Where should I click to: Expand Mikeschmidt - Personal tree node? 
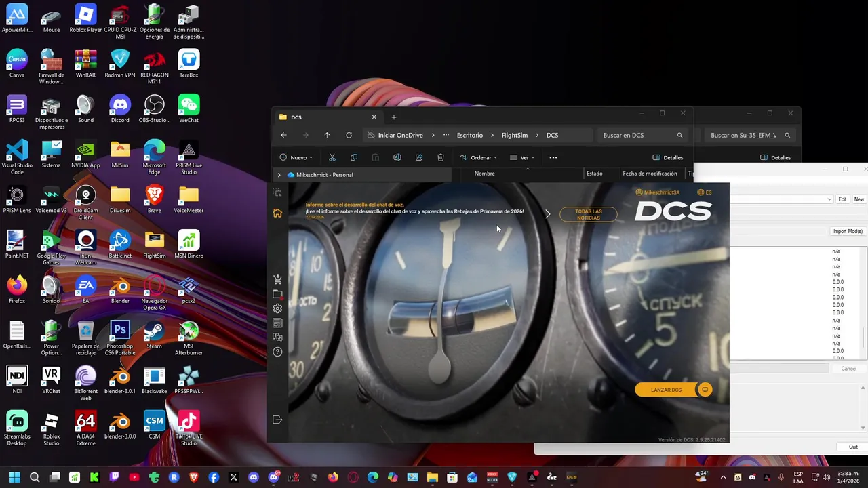[279, 175]
